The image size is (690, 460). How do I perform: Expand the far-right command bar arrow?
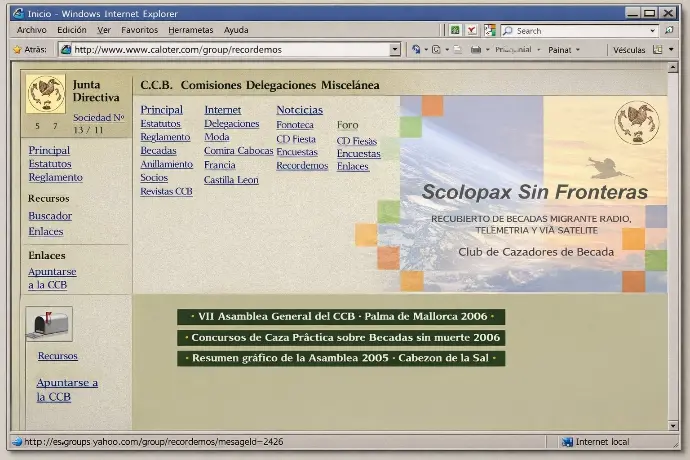point(671,50)
